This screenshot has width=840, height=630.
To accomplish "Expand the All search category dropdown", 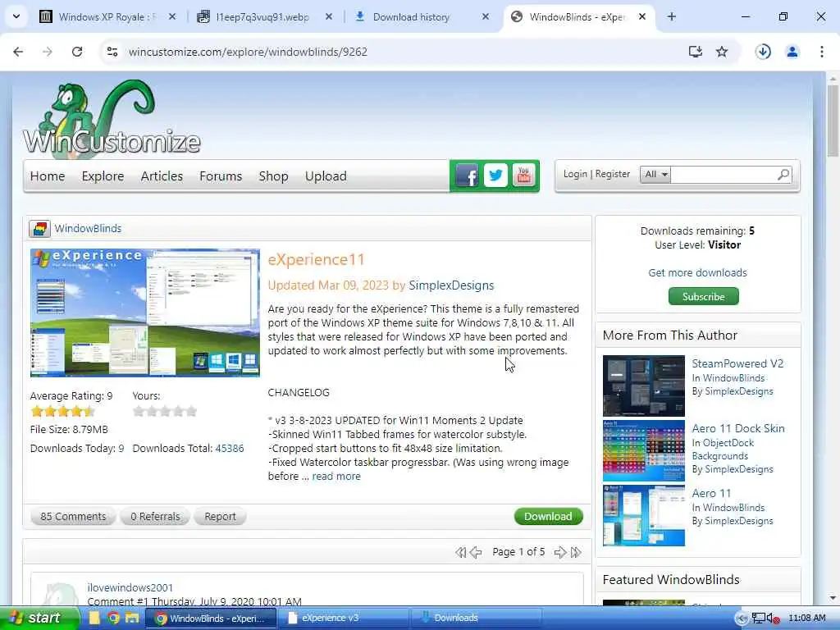I will pos(655,174).
